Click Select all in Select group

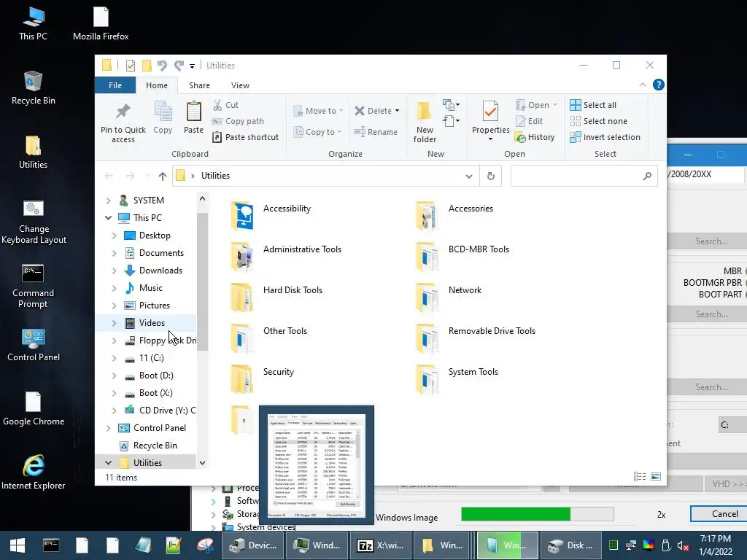593,105
